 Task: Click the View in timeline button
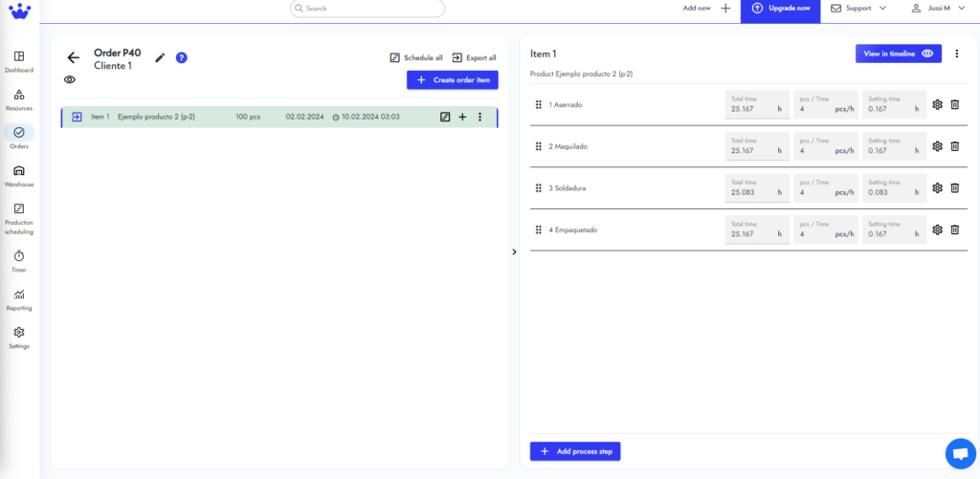click(898, 54)
